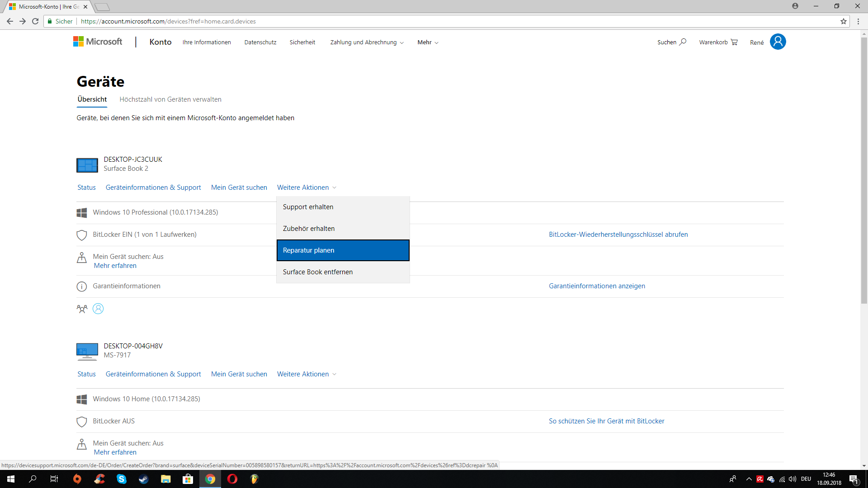Bookmark this page with star
This screenshot has width=868, height=488.
844,21
